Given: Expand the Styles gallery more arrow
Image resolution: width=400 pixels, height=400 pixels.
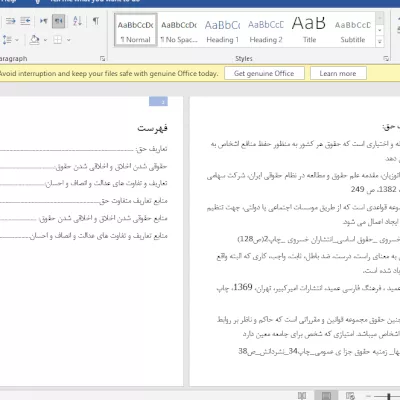Looking at the screenshot, I should click(x=380, y=42).
